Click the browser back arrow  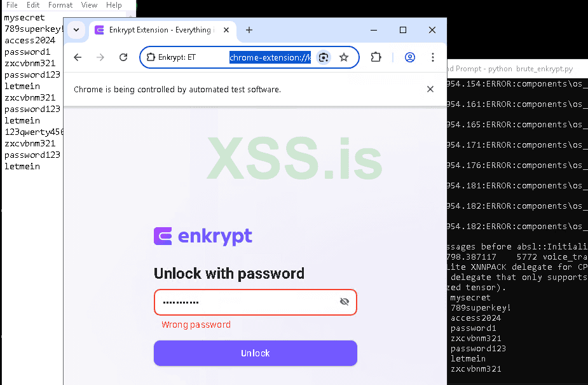pyautogui.click(x=78, y=57)
